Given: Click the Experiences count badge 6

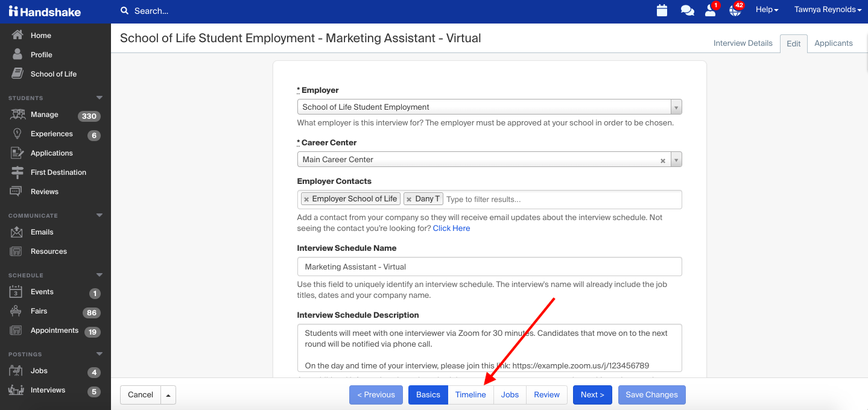Looking at the screenshot, I should click(x=94, y=136).
